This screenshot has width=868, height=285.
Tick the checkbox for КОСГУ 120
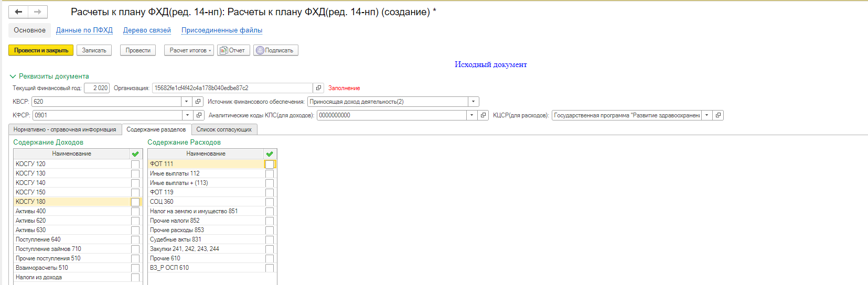(135, 164)
